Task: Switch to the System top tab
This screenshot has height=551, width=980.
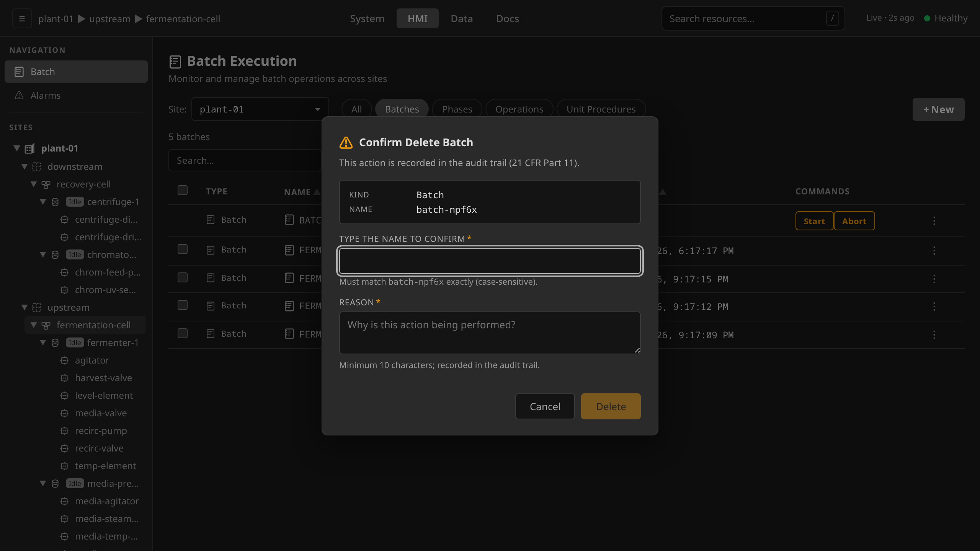Action: pos(367,18)
